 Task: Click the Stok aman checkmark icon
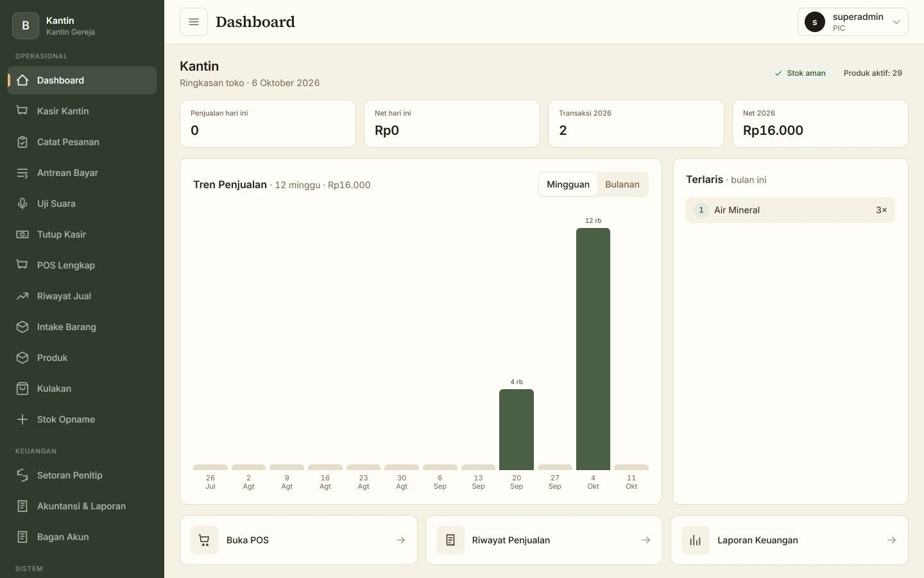point(778,73)
